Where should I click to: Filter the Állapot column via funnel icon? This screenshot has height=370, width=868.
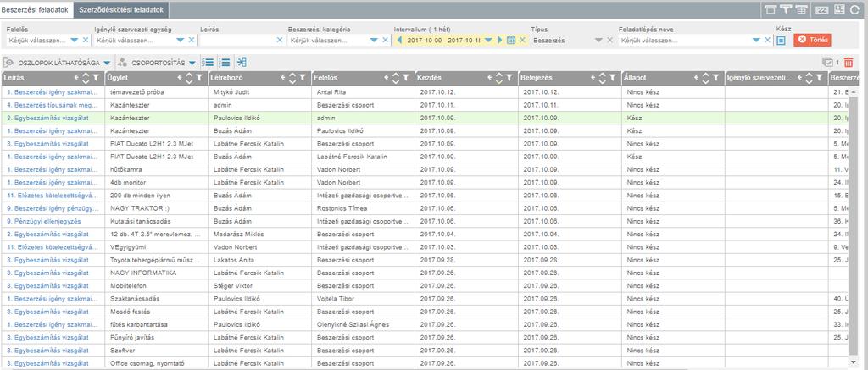coord(715,79)
